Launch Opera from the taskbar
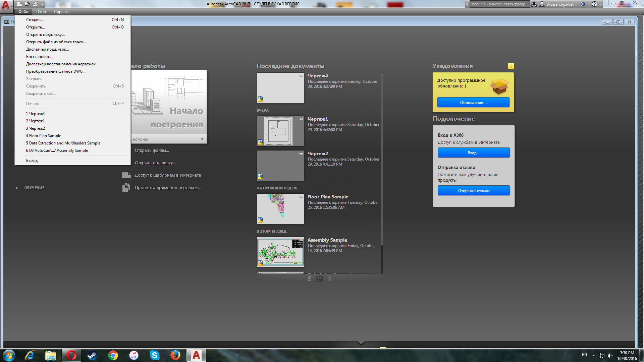Screen dimensions: 644x362 tap(71, 355)
